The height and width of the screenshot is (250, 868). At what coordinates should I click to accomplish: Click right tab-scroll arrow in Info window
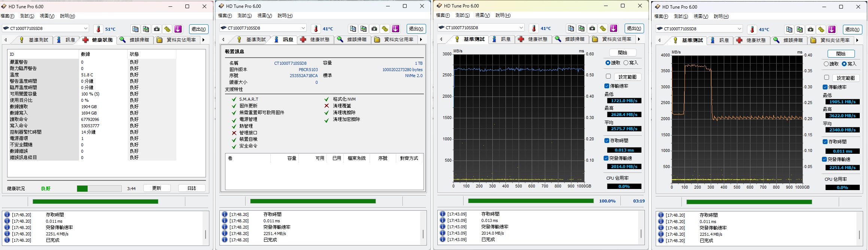(421, 39)
